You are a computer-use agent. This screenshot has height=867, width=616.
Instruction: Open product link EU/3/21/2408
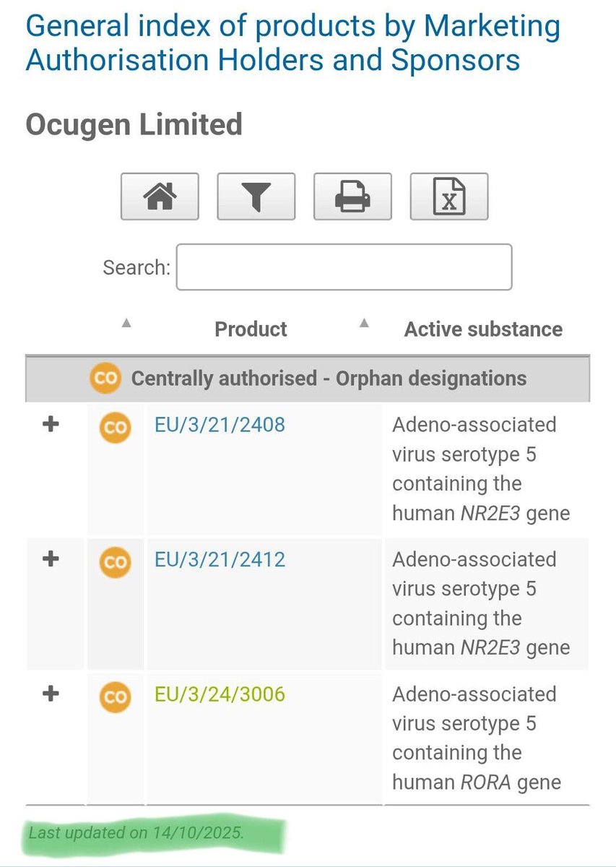pyautogui.click(x=220, y=424)
